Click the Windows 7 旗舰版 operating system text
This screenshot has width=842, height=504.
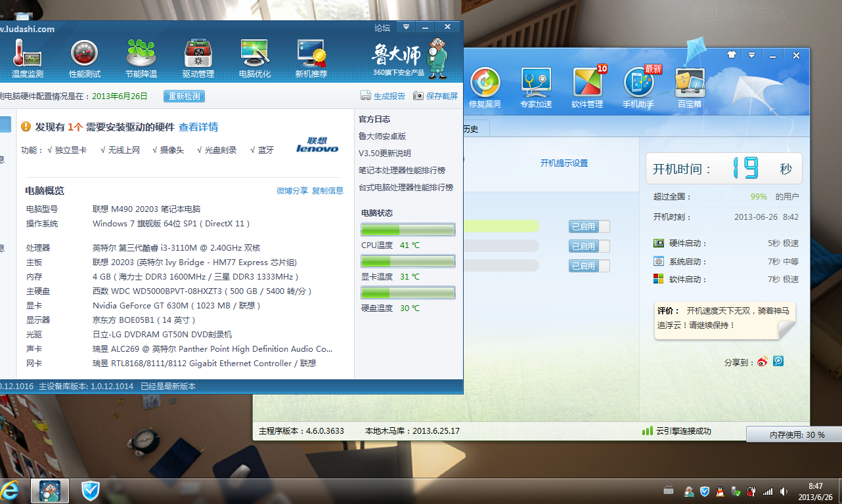pyautogui.click(x=171, y=223)
